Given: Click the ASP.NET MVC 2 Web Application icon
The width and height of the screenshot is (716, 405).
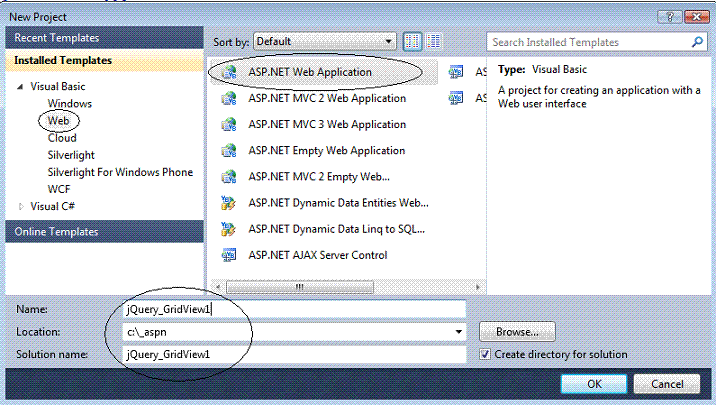Looking at the screenshot, I should pyautogui.click(x=229, y=98).
